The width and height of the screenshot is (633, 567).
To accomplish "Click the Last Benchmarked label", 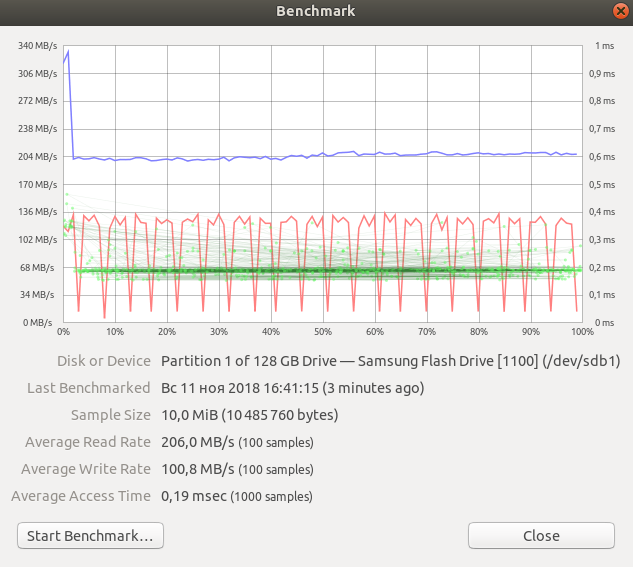I will point(89,388).
